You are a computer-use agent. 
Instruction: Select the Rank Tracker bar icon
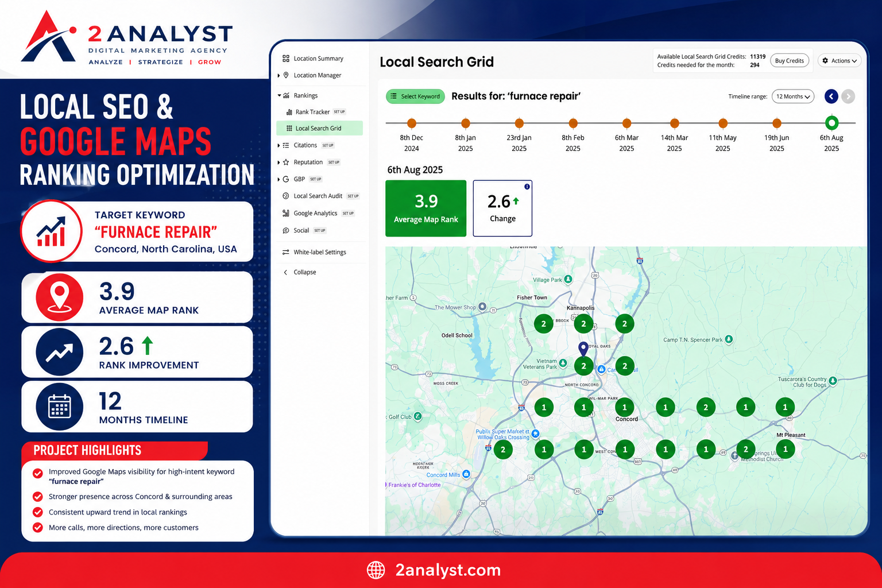289,112
